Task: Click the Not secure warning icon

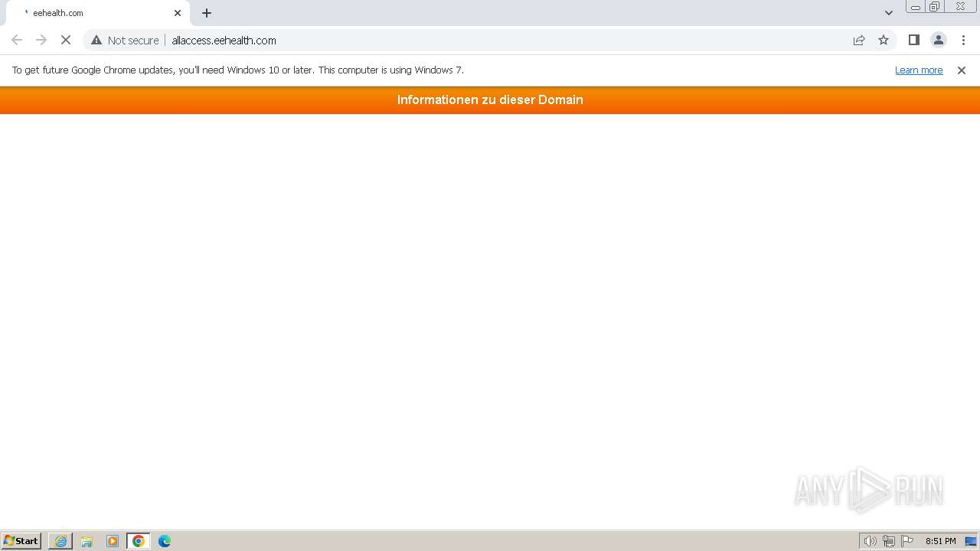Action: click(x=96, y=40)
